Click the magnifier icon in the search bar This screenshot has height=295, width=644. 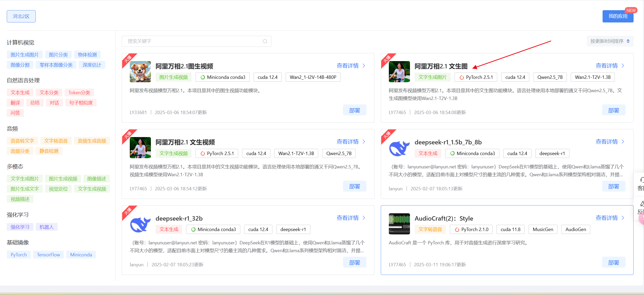pyautogui.click(x=265, y=41)
